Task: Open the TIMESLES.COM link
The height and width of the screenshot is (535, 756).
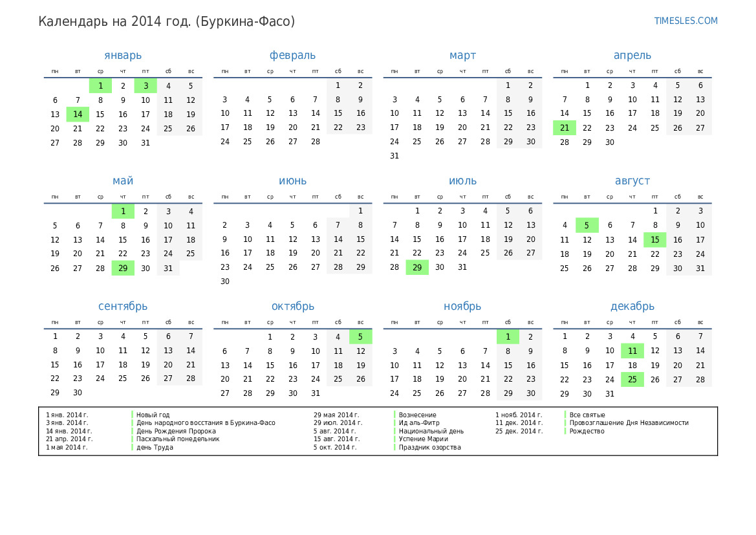Action: (686, 21)
